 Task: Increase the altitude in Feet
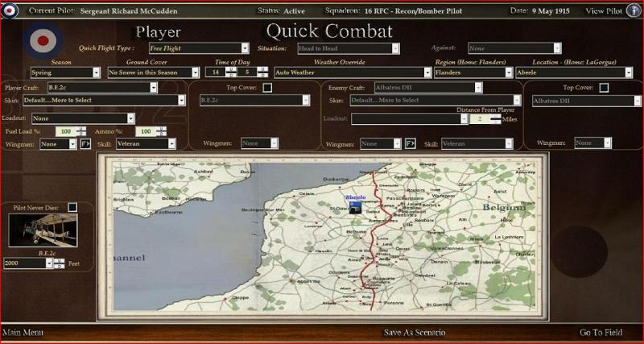tap(60, 261)
